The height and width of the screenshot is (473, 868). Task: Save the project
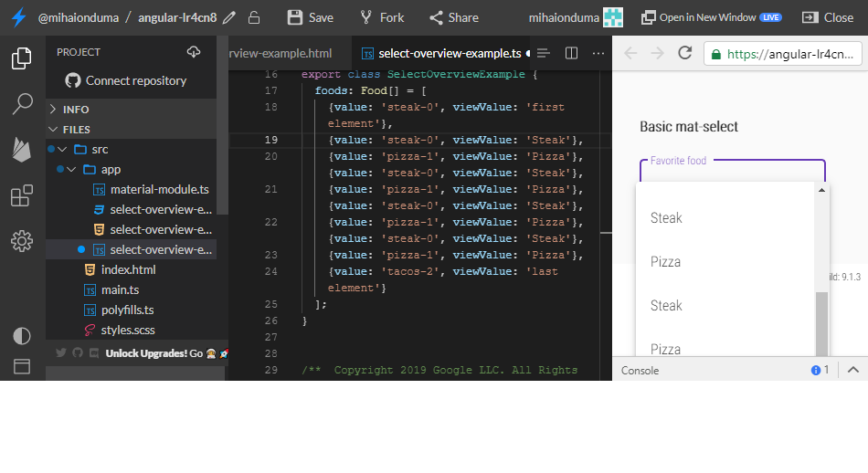click(x=310, y=17)
